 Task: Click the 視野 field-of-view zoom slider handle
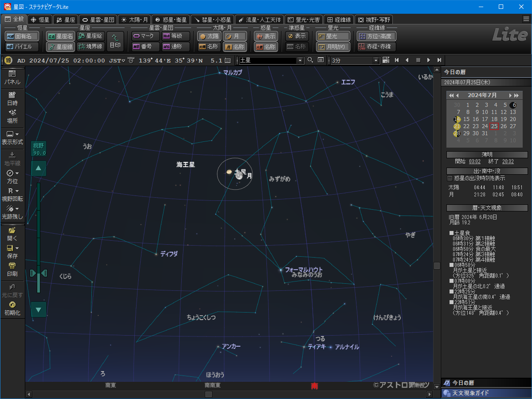click(38, 273)
